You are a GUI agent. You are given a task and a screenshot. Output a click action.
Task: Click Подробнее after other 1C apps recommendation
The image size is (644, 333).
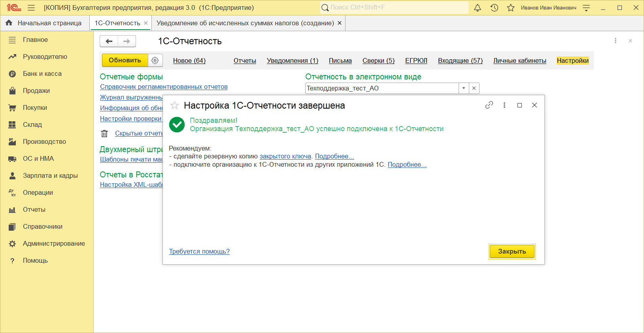tap(407, 165)
